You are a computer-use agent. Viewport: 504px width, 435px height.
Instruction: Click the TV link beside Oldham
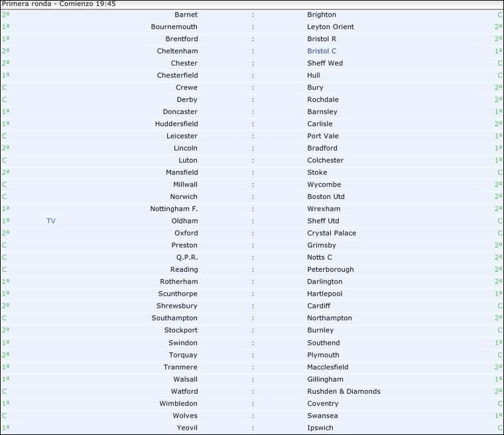pyautogui.click(x=51, y=221)
